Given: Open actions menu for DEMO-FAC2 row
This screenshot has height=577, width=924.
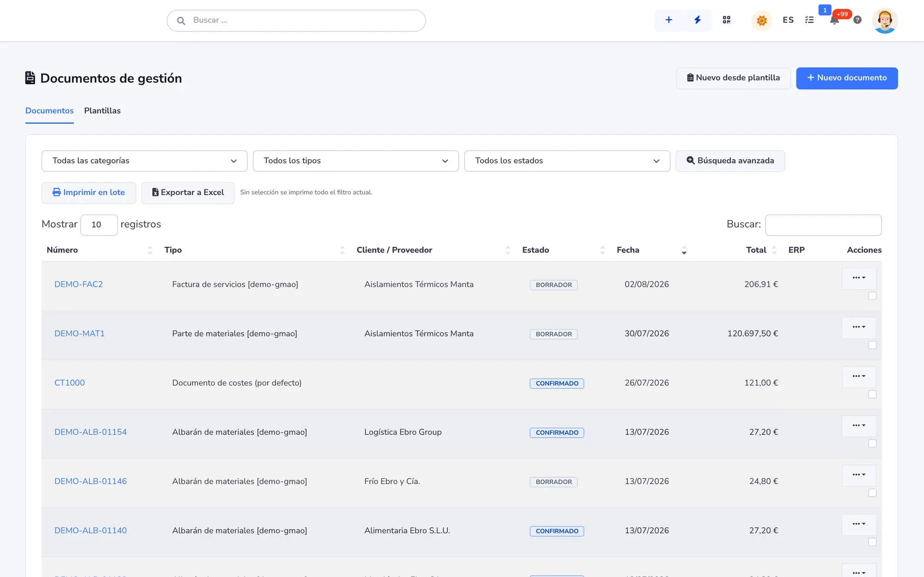Looking at the screenshot, I should tap(859, 278).
